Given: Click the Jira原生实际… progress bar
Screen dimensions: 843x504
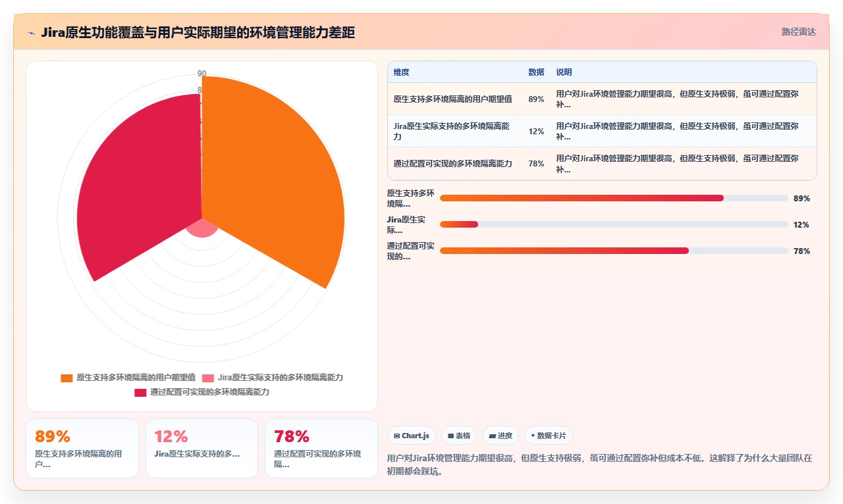Looking at the screenshot, I should 614,224.
